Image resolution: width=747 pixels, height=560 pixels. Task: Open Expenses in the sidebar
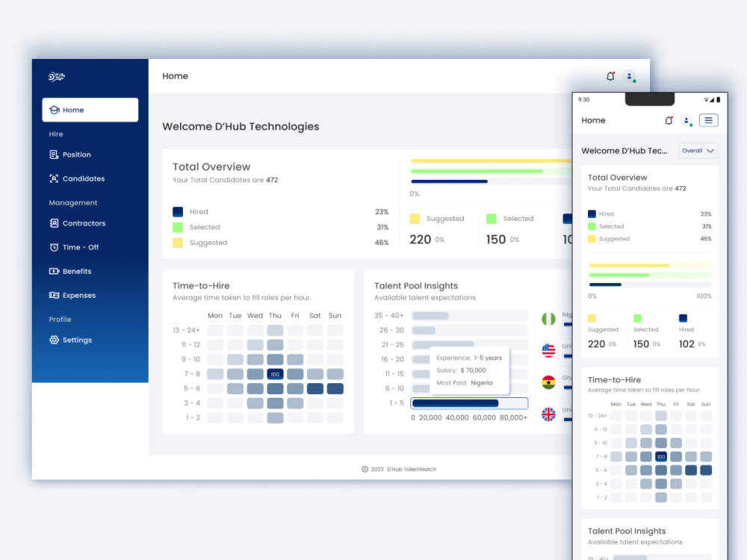[x=72, y=295]
